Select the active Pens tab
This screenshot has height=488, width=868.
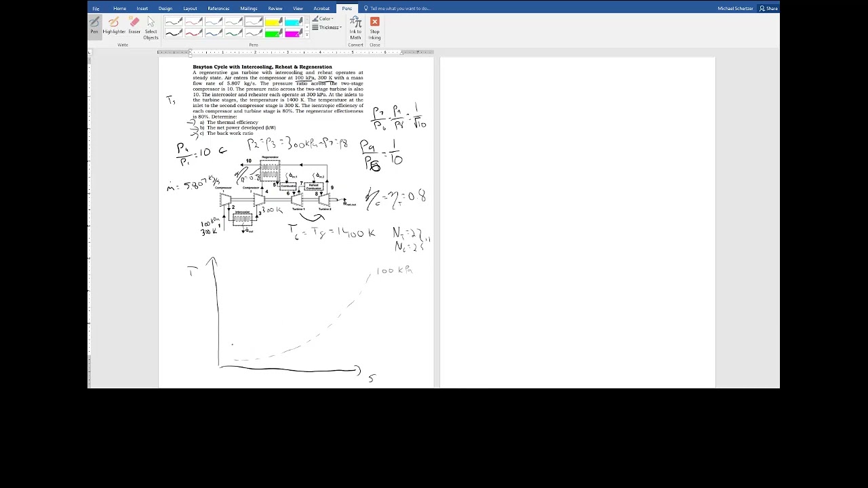click(x=347, y=9)
